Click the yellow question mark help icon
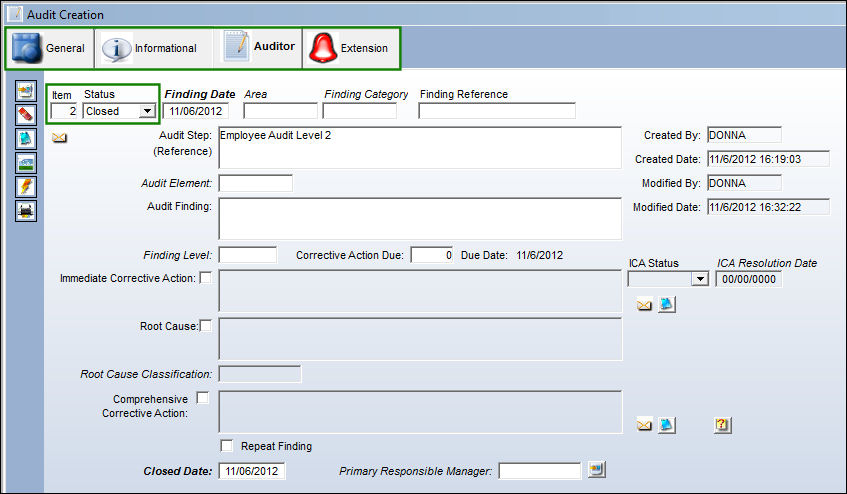 (x=723, y=425)
